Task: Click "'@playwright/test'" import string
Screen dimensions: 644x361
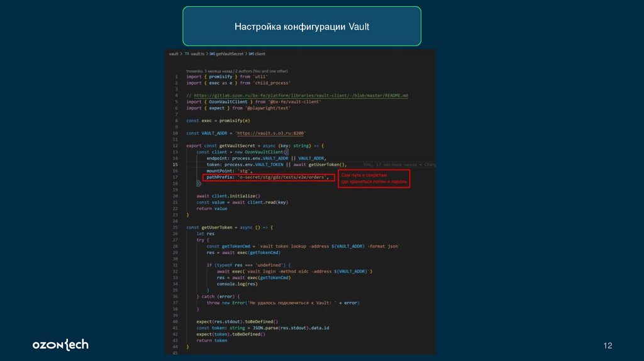Action: [268, 108]
